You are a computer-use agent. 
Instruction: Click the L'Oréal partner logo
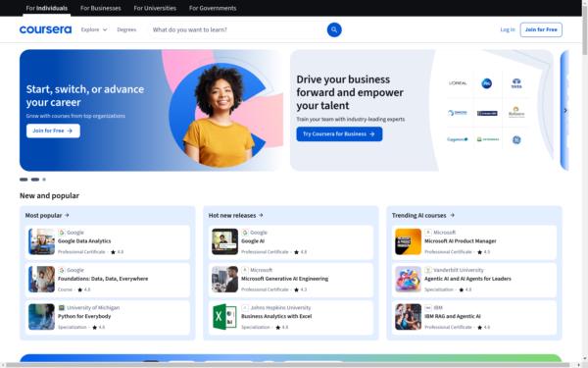point(458,83)
